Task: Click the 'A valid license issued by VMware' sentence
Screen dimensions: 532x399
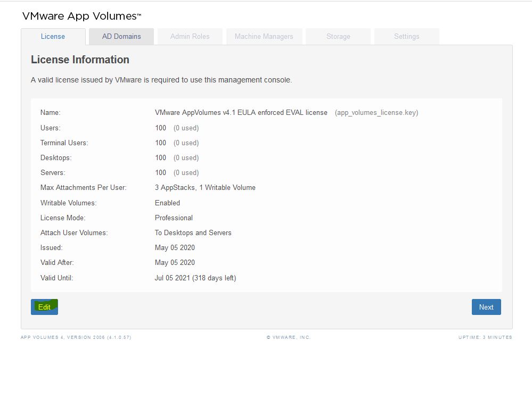Action: click(161, 80)
